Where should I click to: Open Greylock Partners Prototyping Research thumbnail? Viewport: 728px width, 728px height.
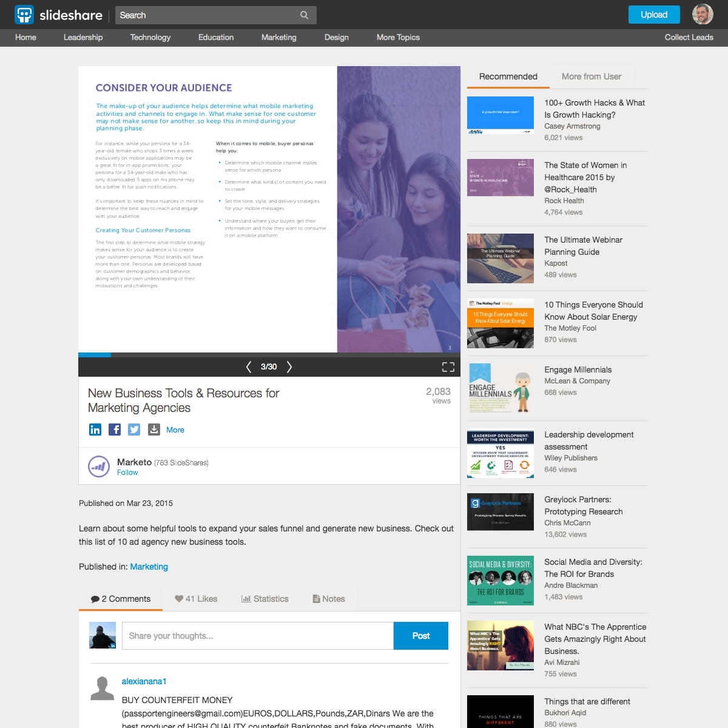500,512
